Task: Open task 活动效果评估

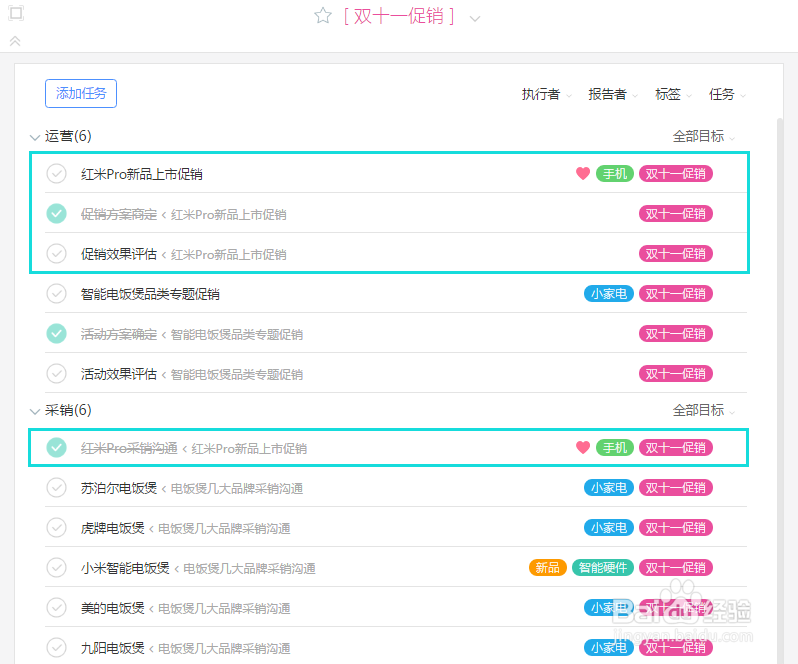Action: [119, 374]
